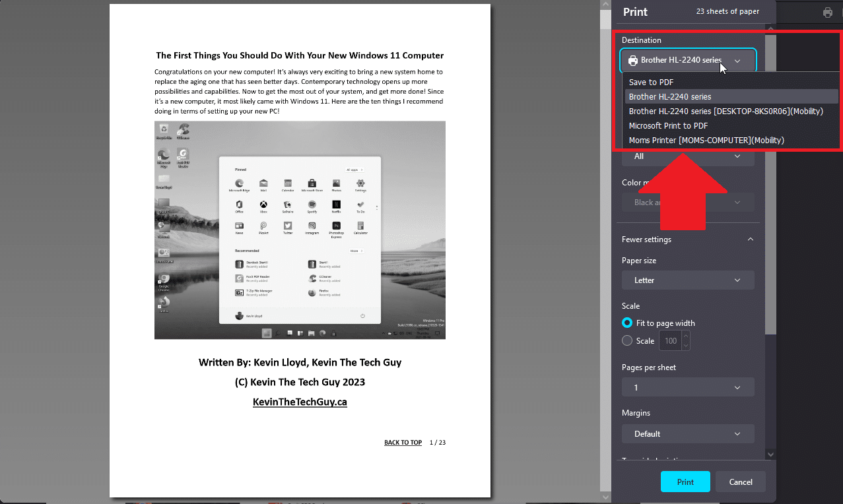
Task: Click the BACK TO TOP link
Action: point(403,443)
